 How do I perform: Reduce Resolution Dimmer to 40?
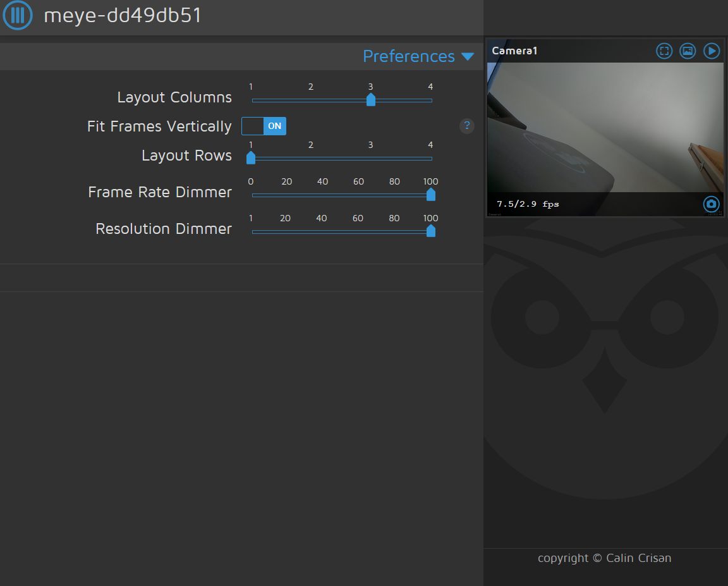click(321, 231)
